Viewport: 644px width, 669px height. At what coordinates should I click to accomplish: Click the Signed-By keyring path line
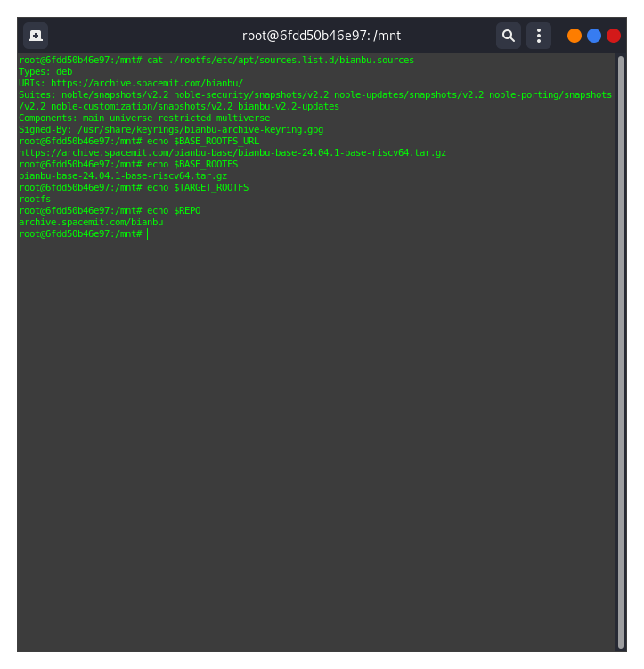pyautogui.click(x=171, y=129)
